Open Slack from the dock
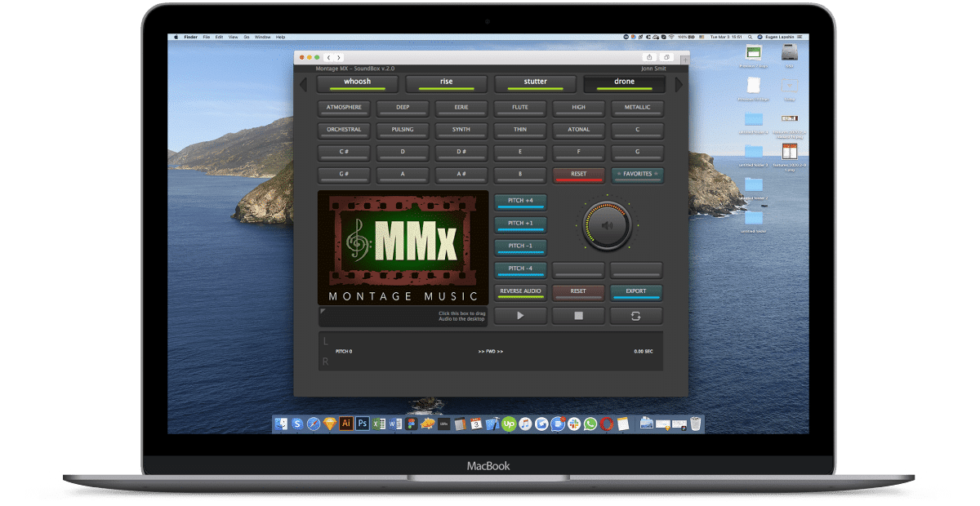Image resolution: width=980 pixels, height=506 pixels. tap(574, 424)
